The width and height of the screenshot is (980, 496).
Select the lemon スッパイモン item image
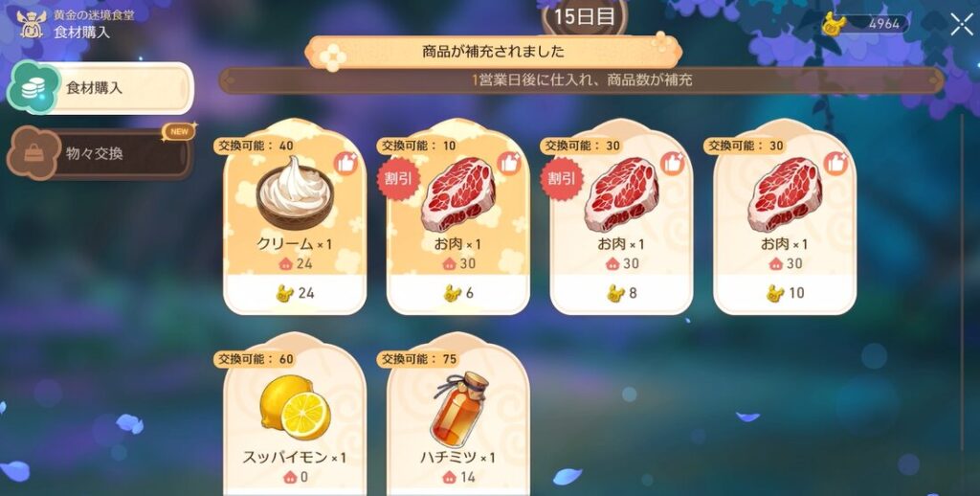[x=295, y=407]
